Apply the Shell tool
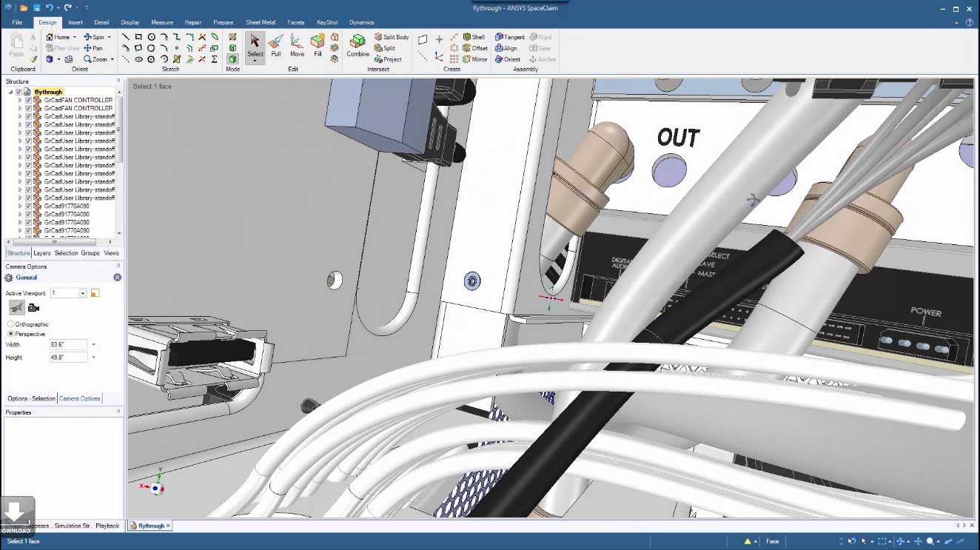Viewport: 980px width, 550px height. click(x=474, y=37)
